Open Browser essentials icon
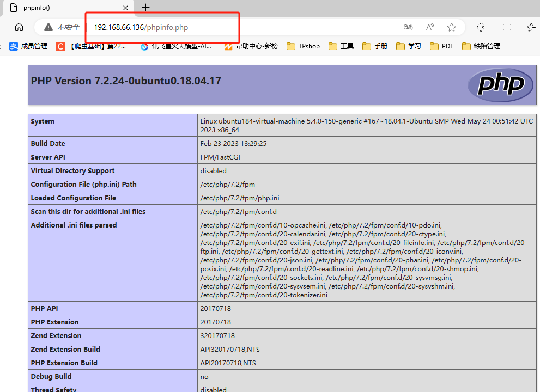 (x=481, y=27)
